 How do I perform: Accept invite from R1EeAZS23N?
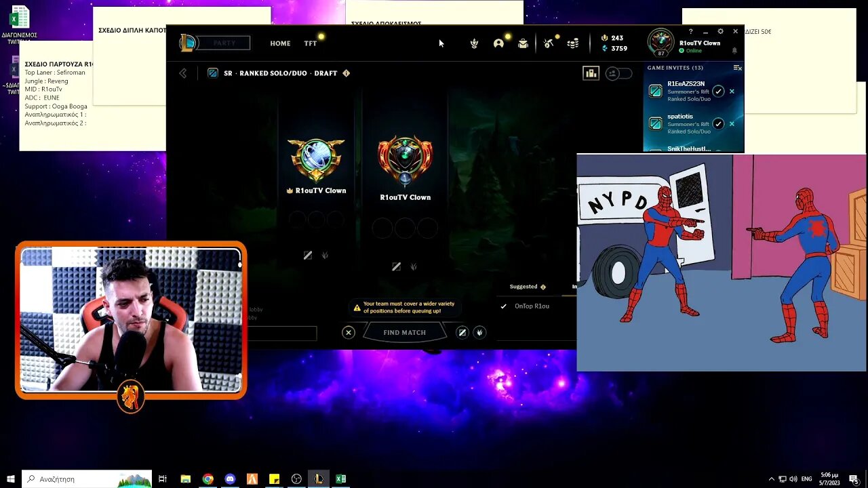pyautogui.click(x=718, y=91)
